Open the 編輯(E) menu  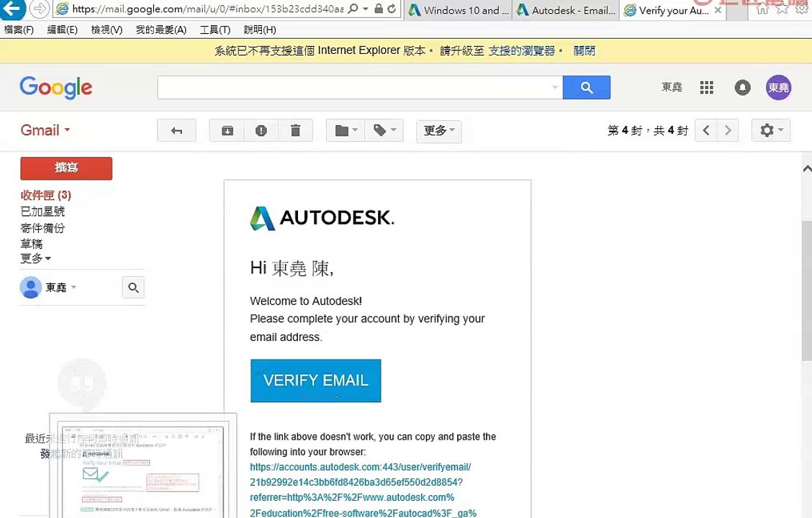pos(62,29)
